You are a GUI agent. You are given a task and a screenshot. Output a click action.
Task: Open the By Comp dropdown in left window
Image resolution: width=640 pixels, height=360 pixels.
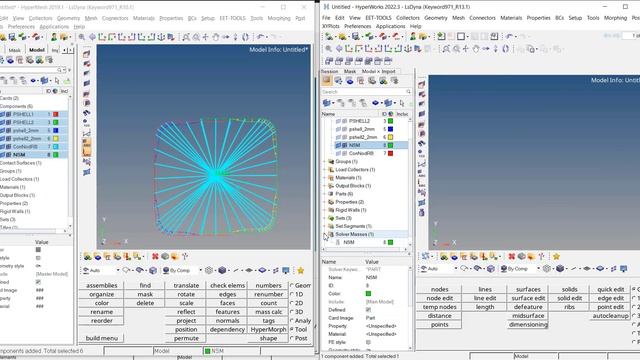(200, 270)
